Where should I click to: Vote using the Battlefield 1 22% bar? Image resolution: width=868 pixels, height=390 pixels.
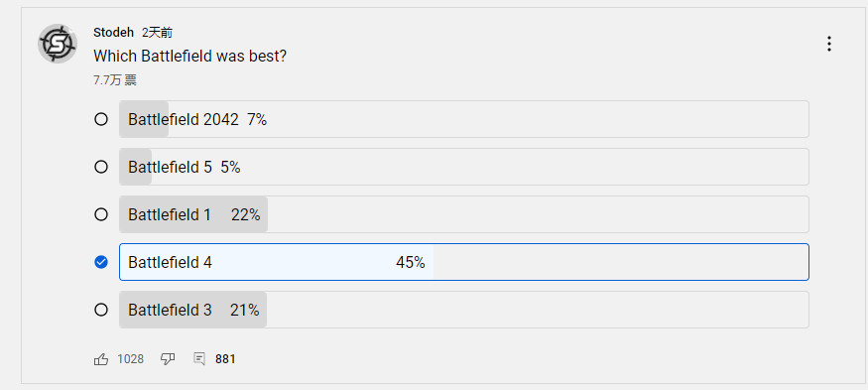[464, 214]
